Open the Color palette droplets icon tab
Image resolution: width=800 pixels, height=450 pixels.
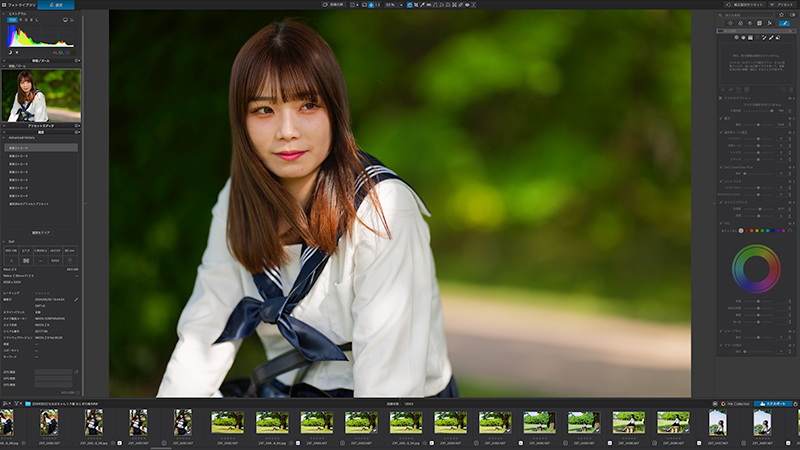tap(740, 23)
